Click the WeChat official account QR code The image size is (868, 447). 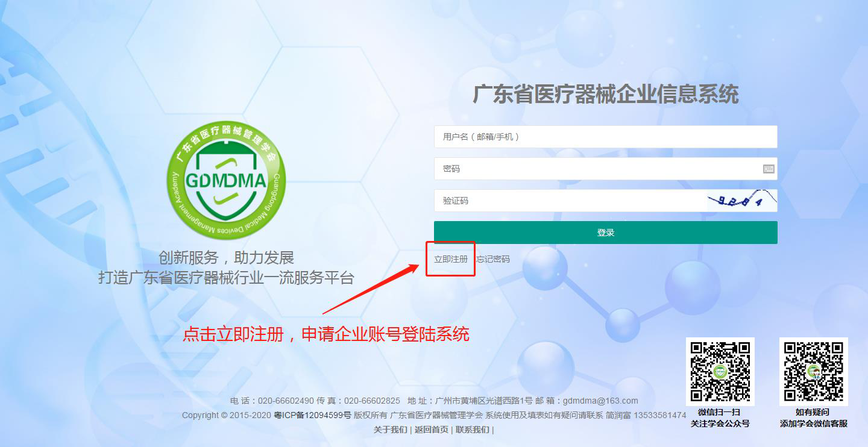[720, 371]
